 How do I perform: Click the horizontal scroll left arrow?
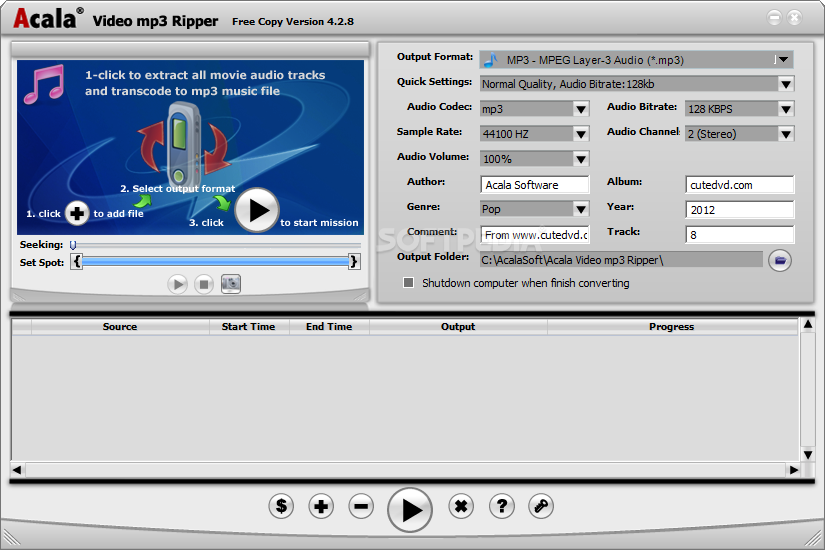click(17, 469)
